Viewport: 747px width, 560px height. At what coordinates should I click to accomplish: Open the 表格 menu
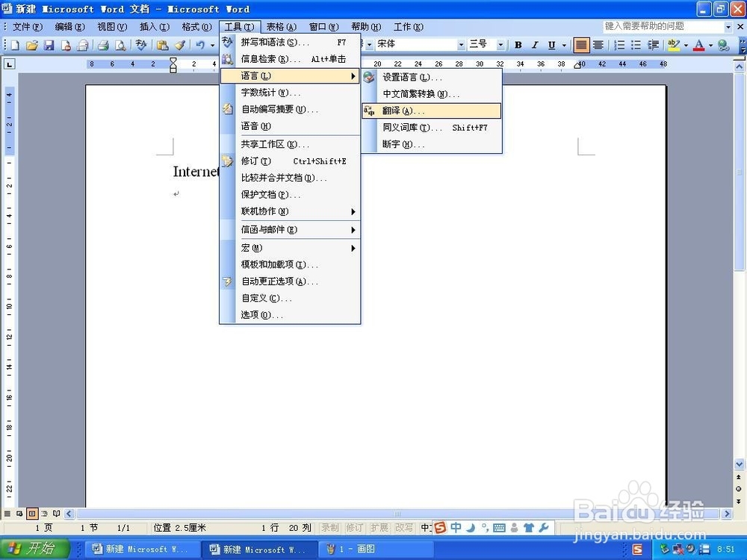coord(281,27)
